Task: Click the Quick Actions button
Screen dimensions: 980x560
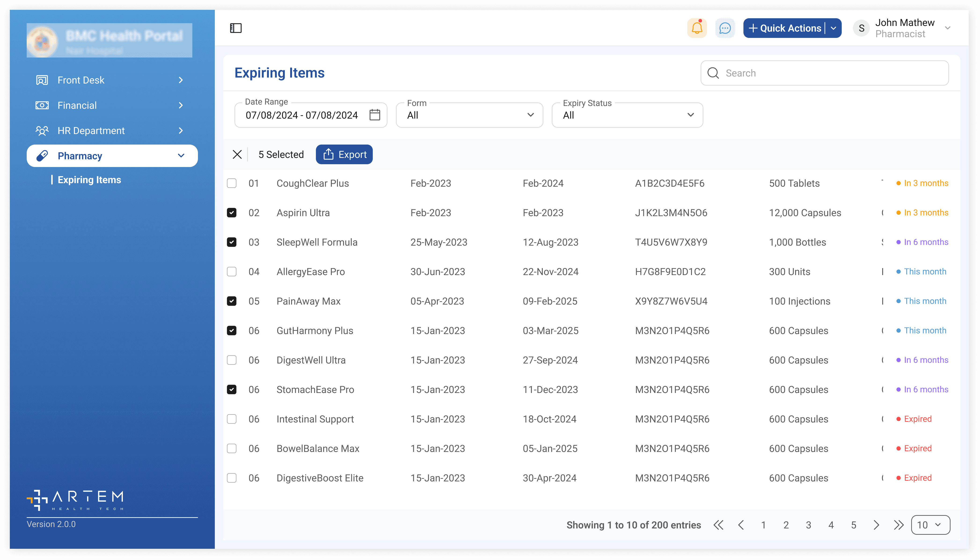Action: click(785, 28)
